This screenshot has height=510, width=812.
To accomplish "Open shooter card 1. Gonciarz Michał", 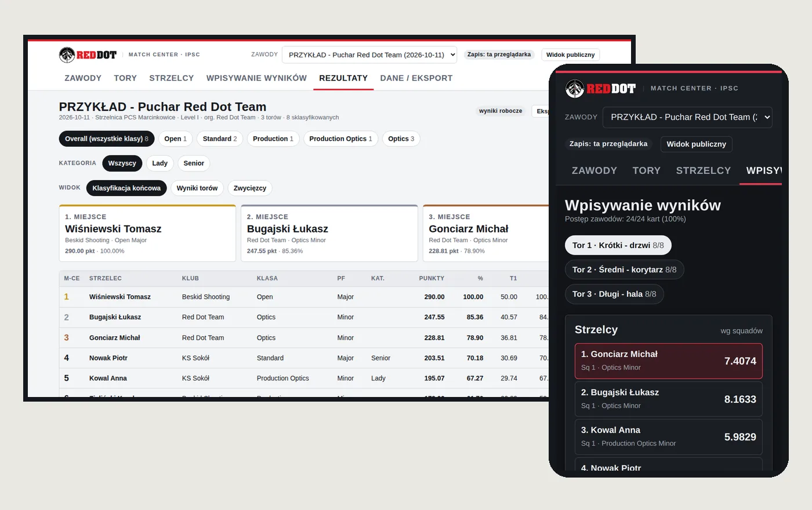I will (669, 361).
